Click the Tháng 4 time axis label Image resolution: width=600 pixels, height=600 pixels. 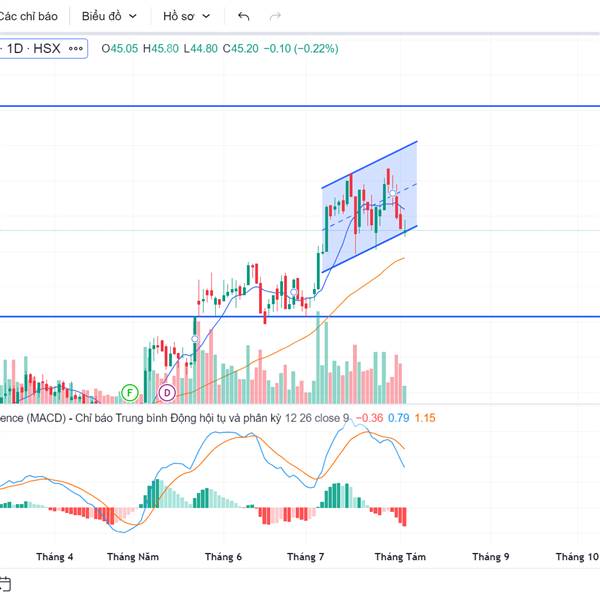(x=55, y=557)
